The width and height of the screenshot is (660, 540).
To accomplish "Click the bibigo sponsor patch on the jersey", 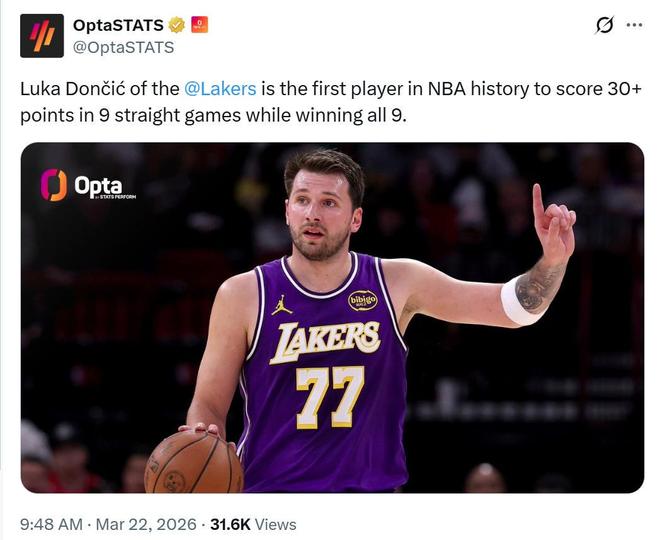I will tap(362, 300).
